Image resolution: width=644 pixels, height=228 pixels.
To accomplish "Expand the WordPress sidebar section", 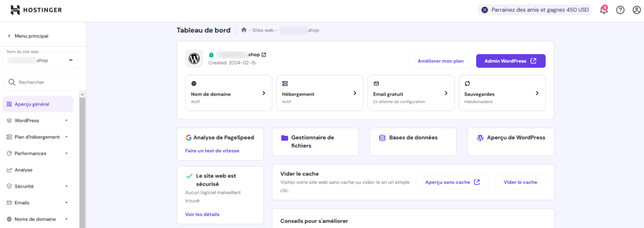I will coord(66,121).
